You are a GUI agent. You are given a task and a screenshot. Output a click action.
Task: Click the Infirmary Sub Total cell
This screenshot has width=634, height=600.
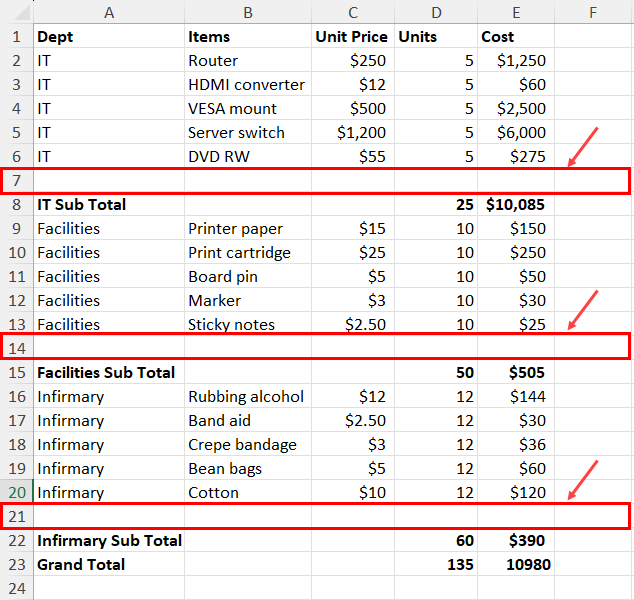coord(109,541)
